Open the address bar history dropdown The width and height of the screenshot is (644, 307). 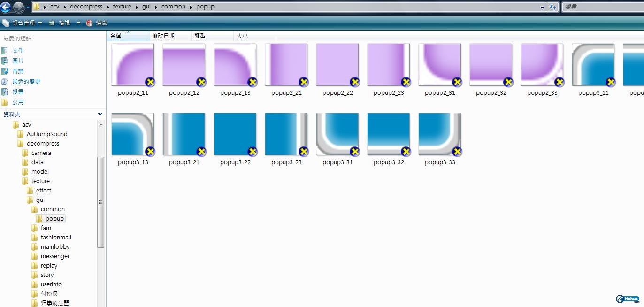(x=543, y=7)
